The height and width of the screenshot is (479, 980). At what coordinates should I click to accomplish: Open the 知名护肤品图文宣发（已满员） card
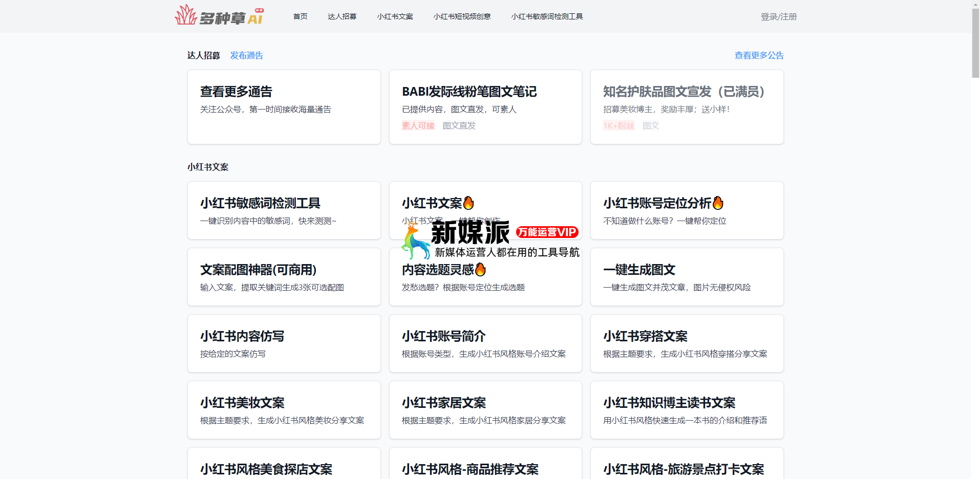point(687,107)
